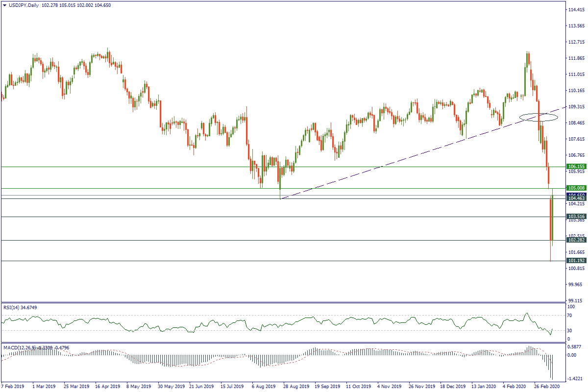Select the 101.192 price level label
Screen dimensions: 588x392
tap(575, 261)
